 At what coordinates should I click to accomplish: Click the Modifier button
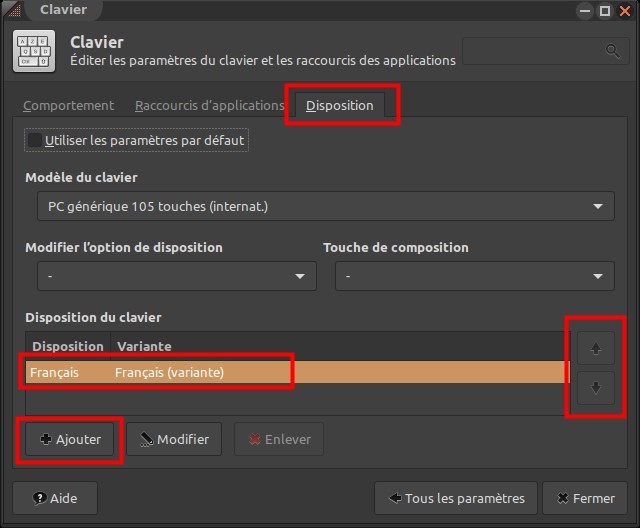[173, 439]
